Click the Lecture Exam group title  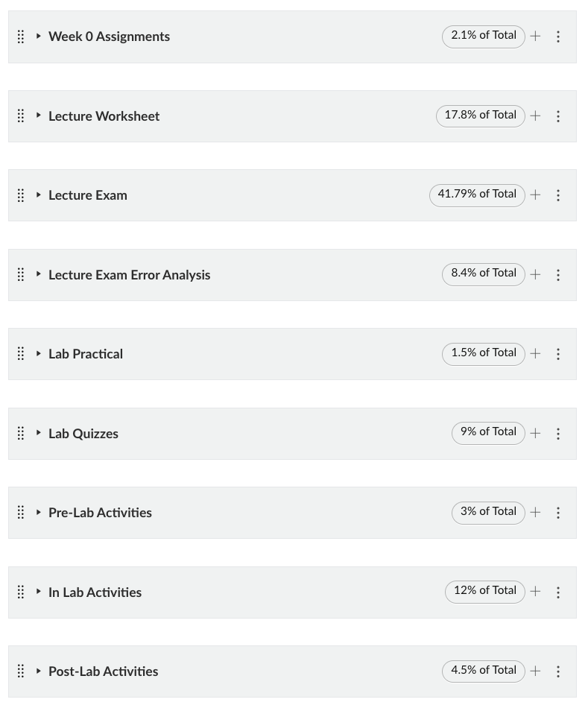tap(88, 195)
